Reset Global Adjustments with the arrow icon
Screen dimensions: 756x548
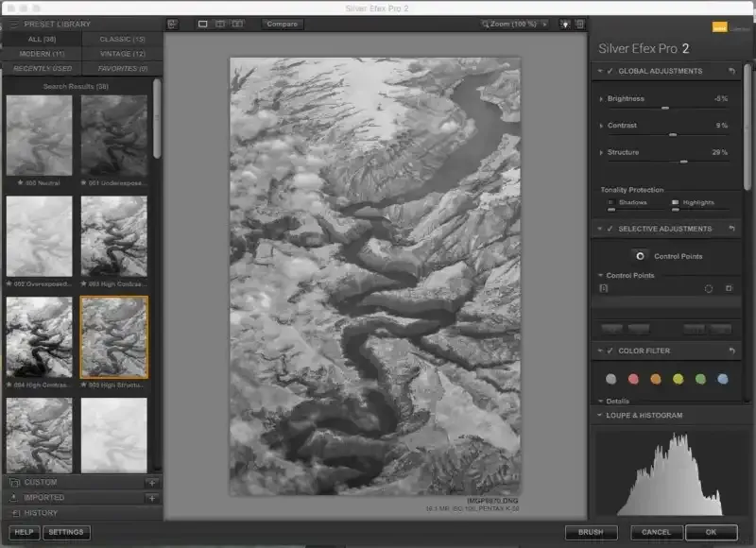click(731, 71)
